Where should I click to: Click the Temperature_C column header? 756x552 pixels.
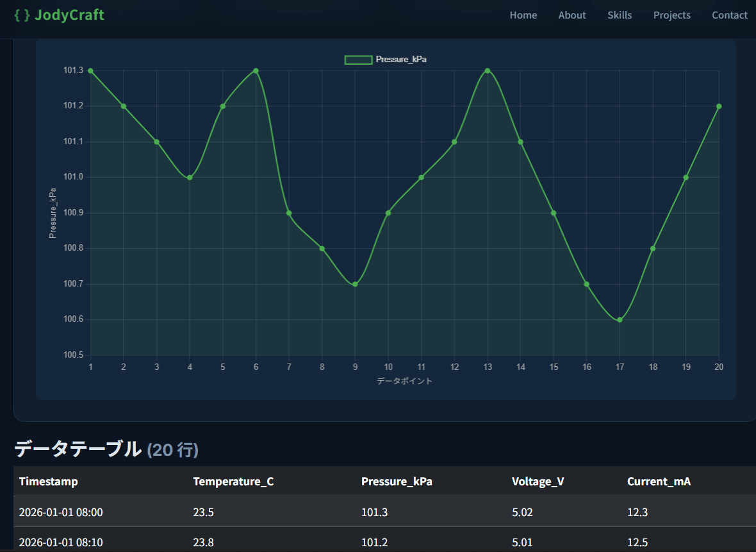233,481
